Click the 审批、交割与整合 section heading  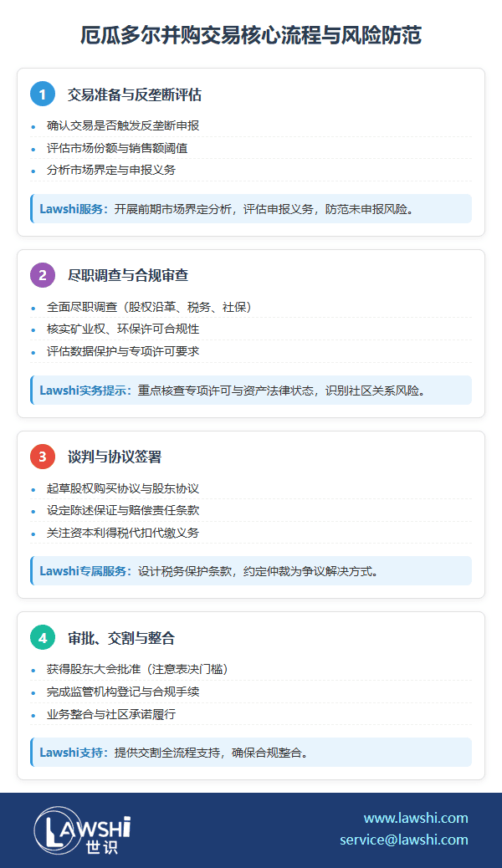121,638
